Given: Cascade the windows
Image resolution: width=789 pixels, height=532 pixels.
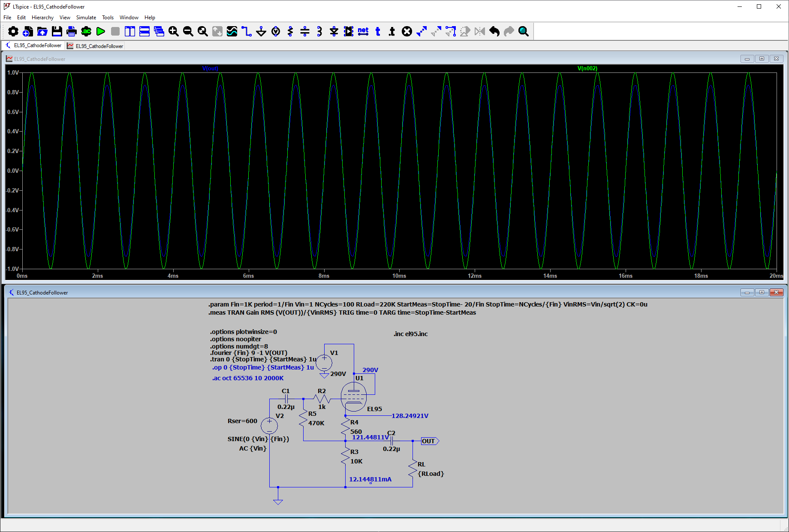Looking at the screenshot, I should (x=159, y=31).
